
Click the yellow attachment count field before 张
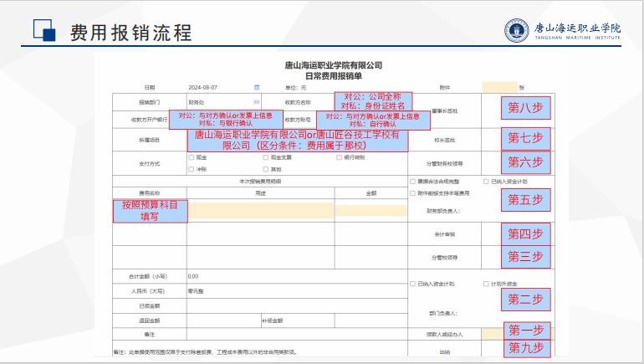click(x=500, y=87)
